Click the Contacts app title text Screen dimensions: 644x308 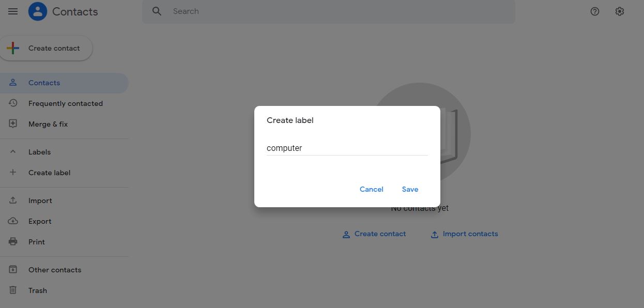75,11
